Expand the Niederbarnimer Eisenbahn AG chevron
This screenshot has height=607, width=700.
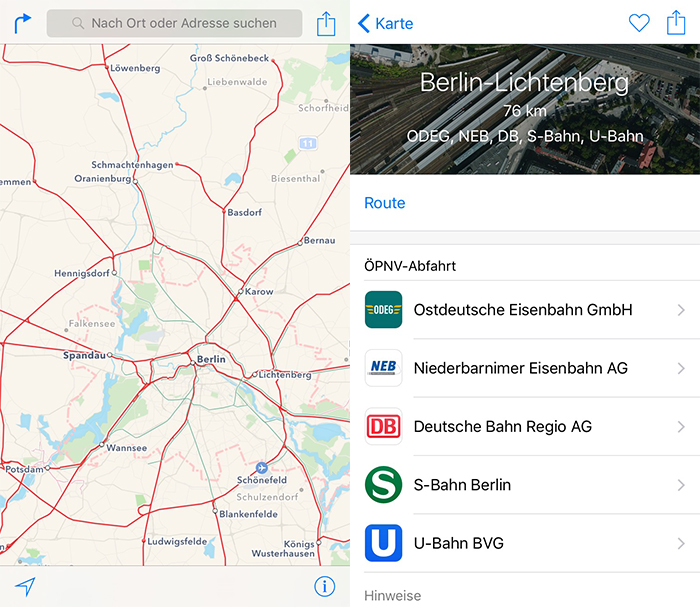coord(681,369)
